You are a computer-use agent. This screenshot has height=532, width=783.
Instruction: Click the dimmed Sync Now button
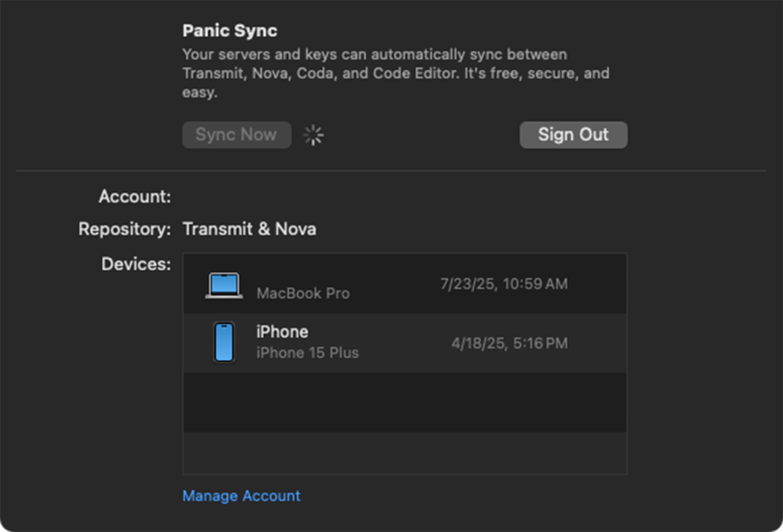[237, 135]
